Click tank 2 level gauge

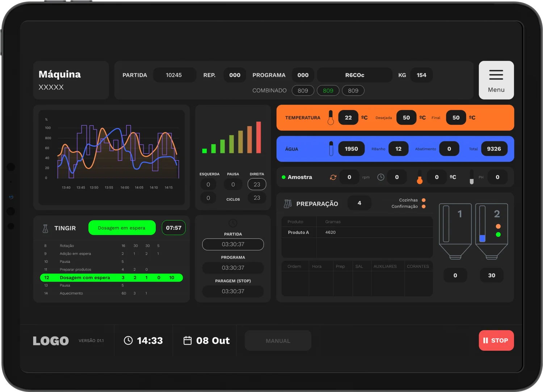pyautogui.click(x=482, y=224)
